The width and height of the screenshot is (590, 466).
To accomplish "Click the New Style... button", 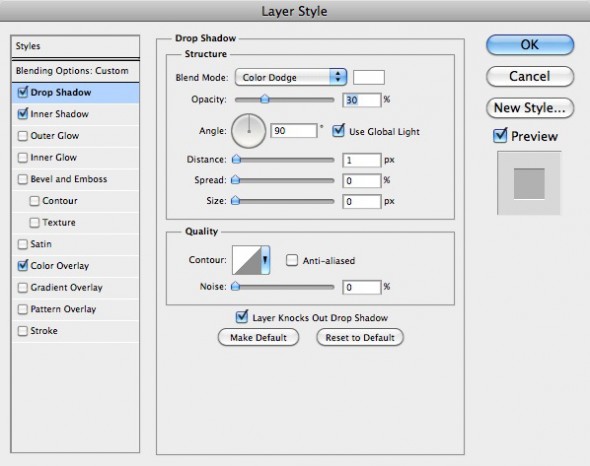I will [x=530, y=108].
